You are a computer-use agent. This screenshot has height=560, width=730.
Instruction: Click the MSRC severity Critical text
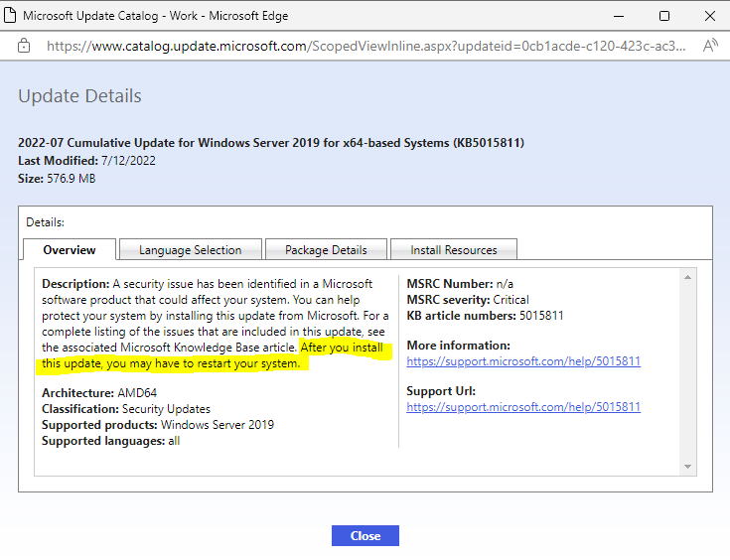point(468,299)
